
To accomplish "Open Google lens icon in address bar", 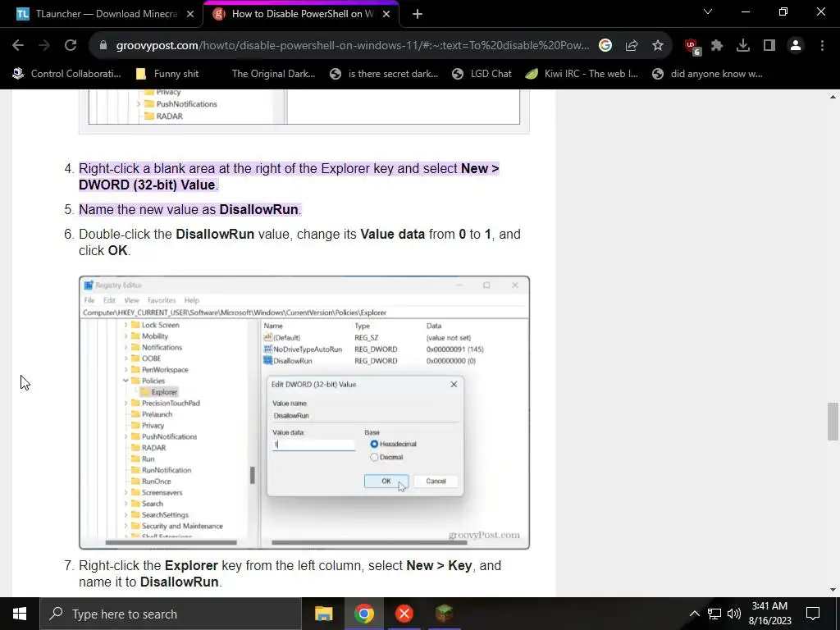I will pos(605,46).
